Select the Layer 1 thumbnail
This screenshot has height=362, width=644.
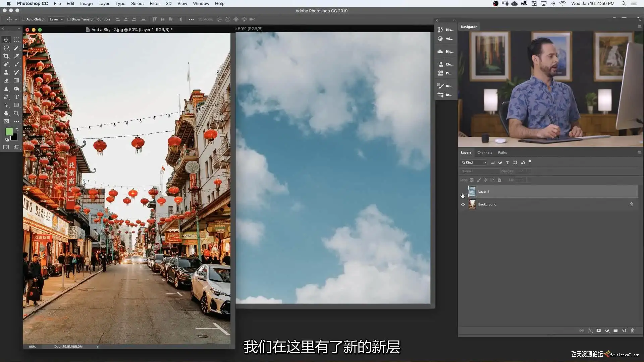[x=472, y=191]
